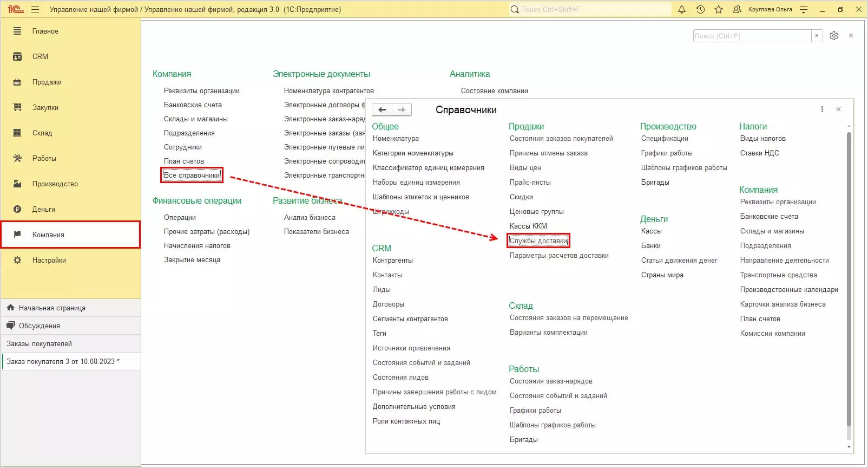
Task: Click the Закупки cart icon
Action: pos(17,107)
